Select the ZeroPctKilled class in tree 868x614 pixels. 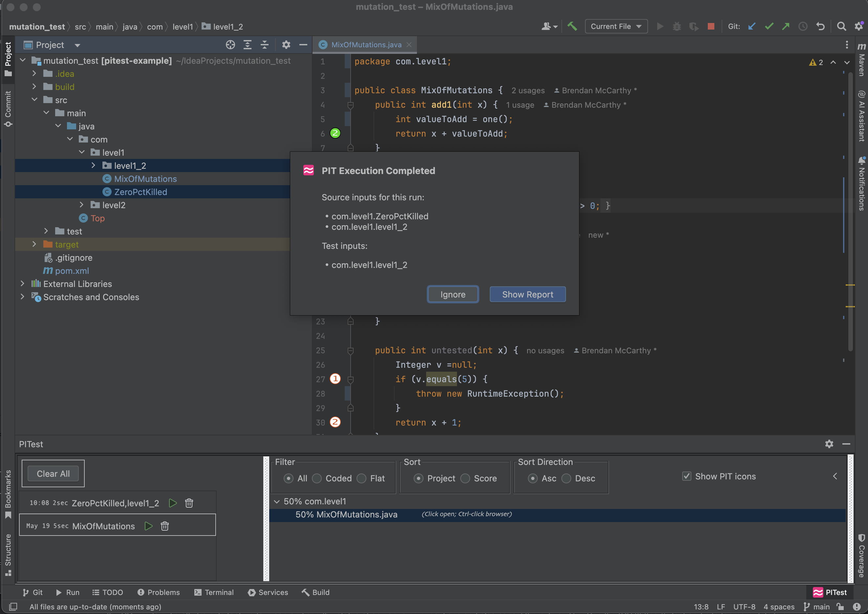[x=141, y=192]
